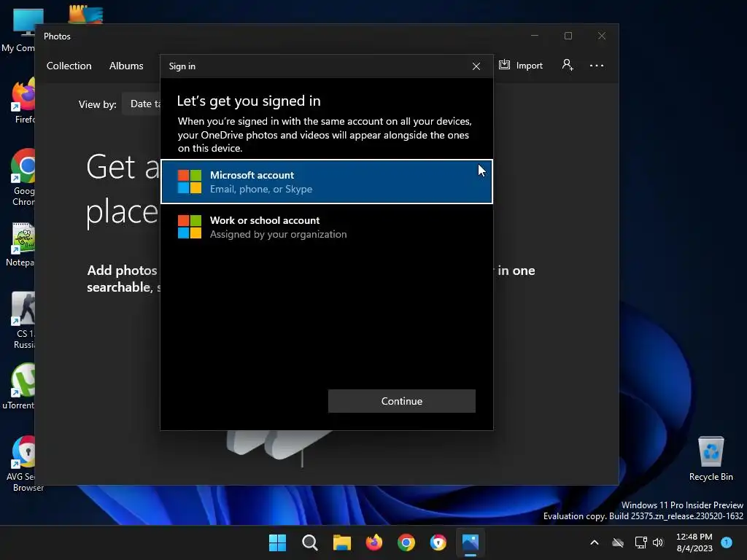
Task: Open the Collection tab in Photos
Action: 69,66
